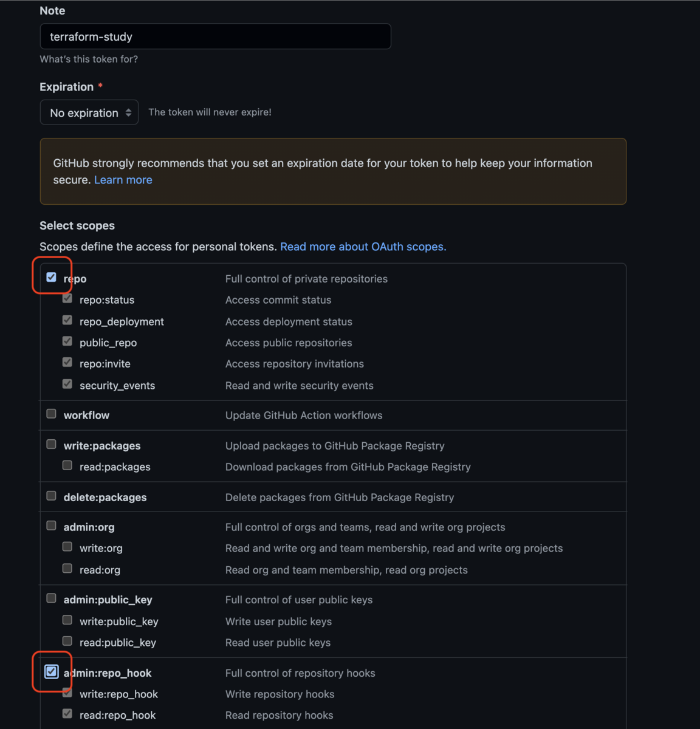Check the read:public_key scope
Screen dimensions: 700x729
point(67,641)
